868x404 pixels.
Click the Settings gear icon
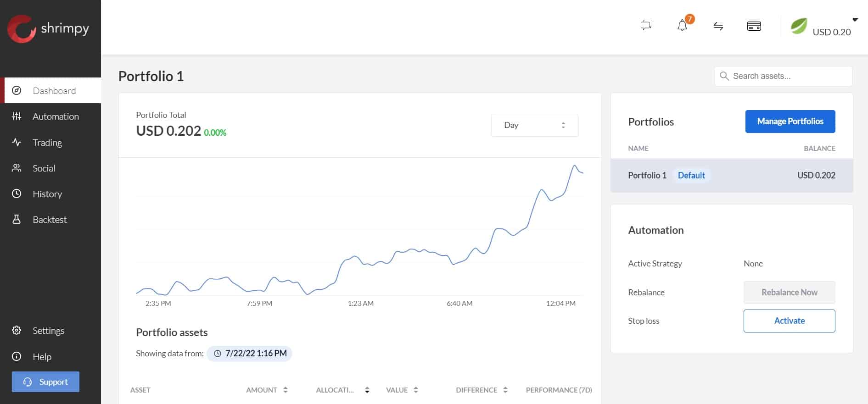[x=17, y=330]
